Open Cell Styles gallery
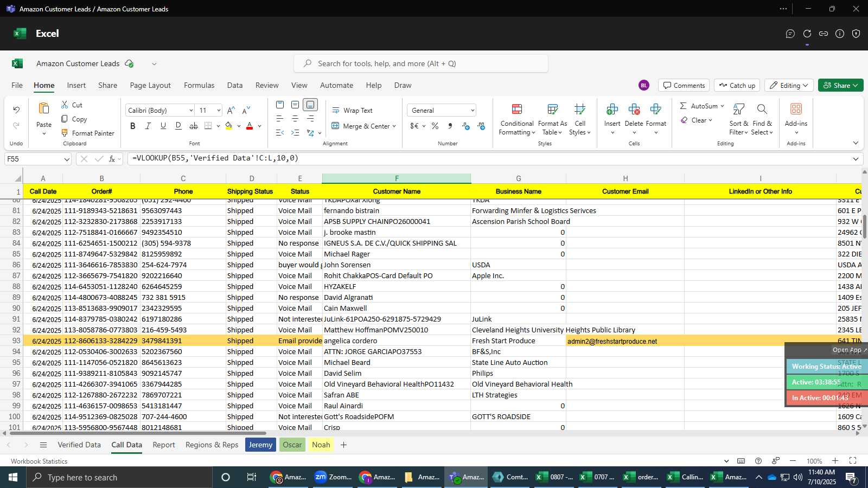Image resolution: width=868 pixels, height=488 pixels. click(x=580, y=120)
